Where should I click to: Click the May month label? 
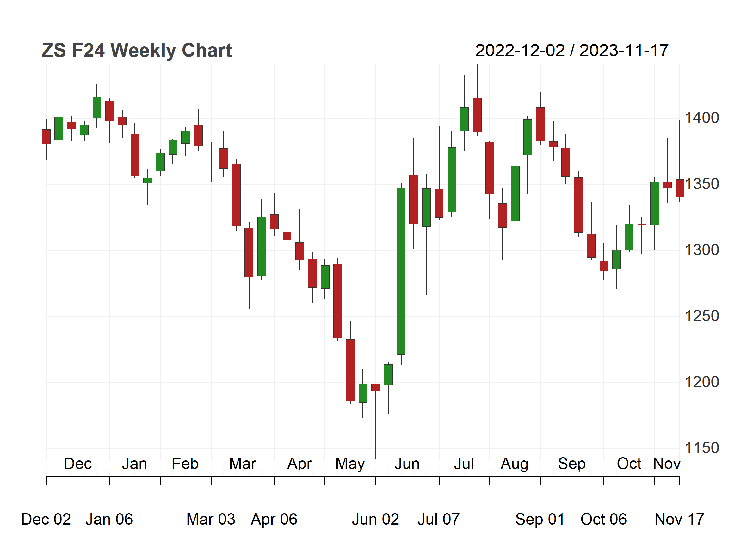(350, 464)
